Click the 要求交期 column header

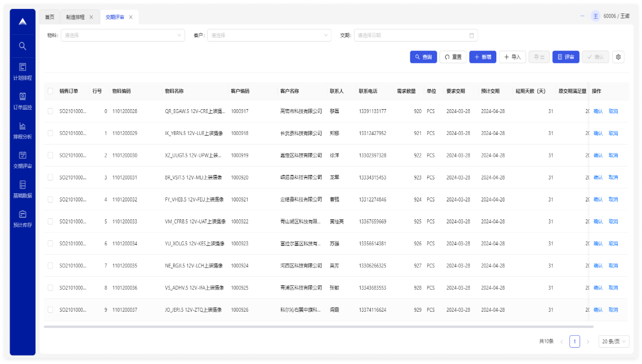tap(456, 91)
